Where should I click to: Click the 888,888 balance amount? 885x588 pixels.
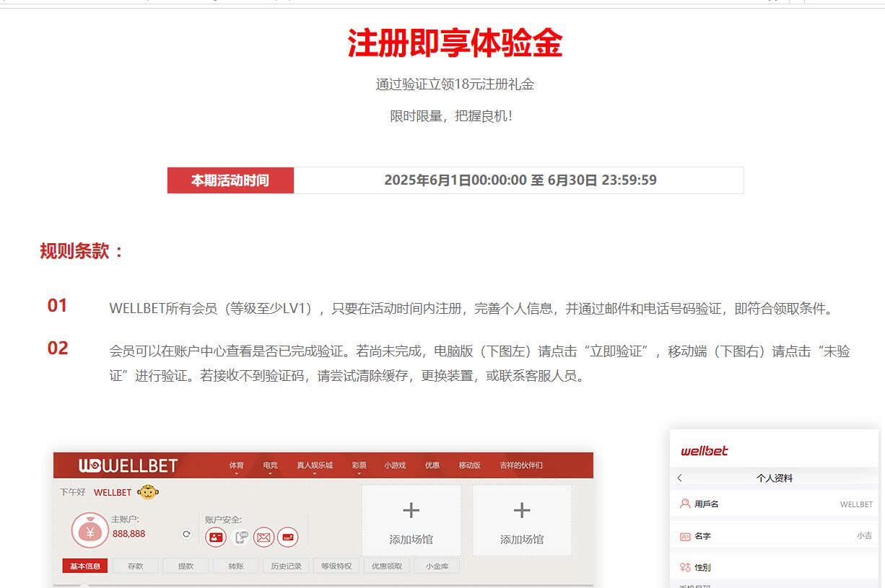[128, 534]
